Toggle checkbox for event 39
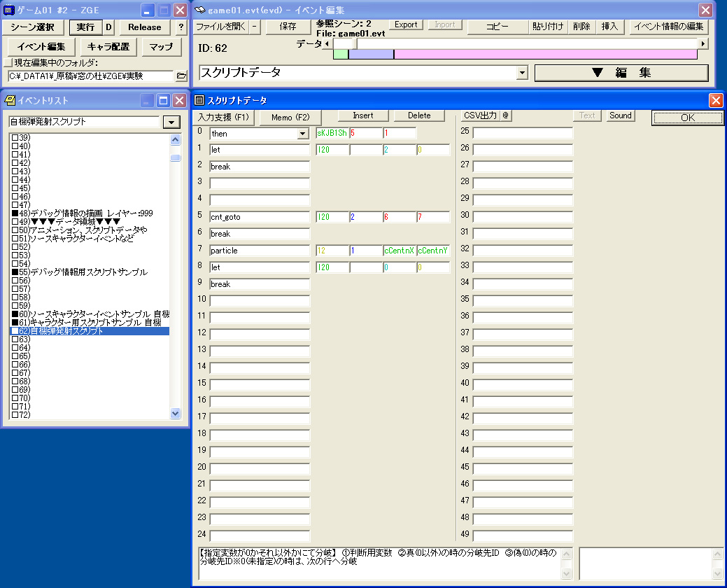 [15, 138]
